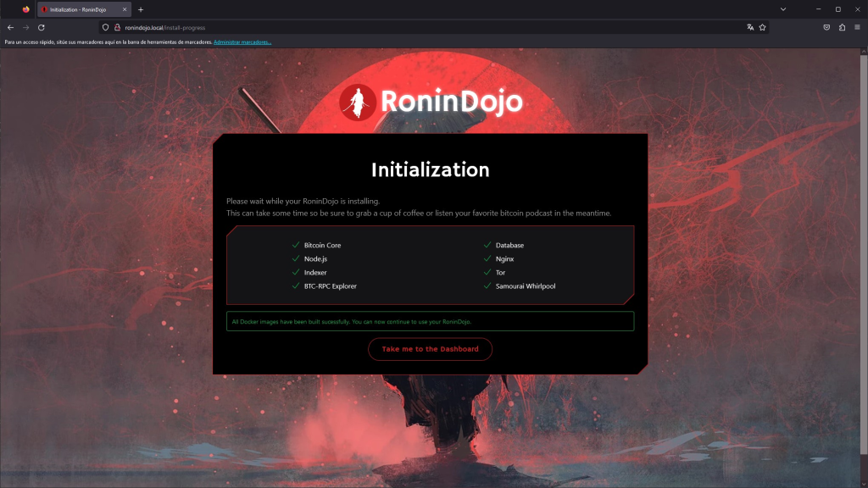Open a new tab with plus button
Image resolution: width=868 pixels, height=488 pixels.
point(141,9)
